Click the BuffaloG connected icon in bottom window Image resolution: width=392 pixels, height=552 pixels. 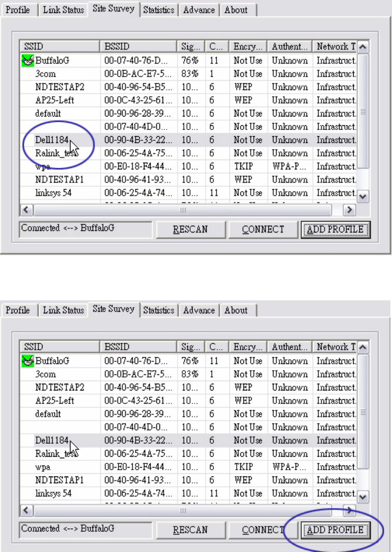[x=27, y=361]
